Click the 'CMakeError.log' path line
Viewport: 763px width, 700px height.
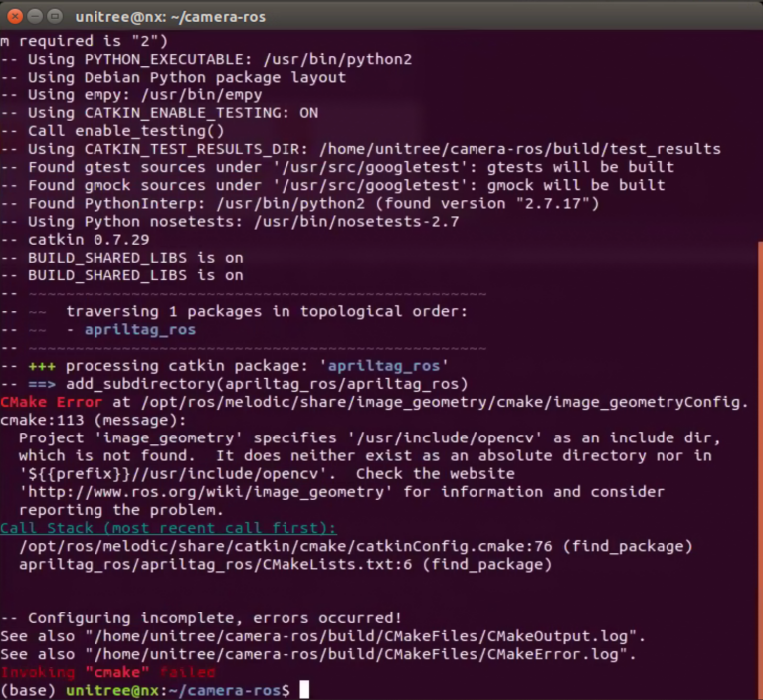coord(318,655)
